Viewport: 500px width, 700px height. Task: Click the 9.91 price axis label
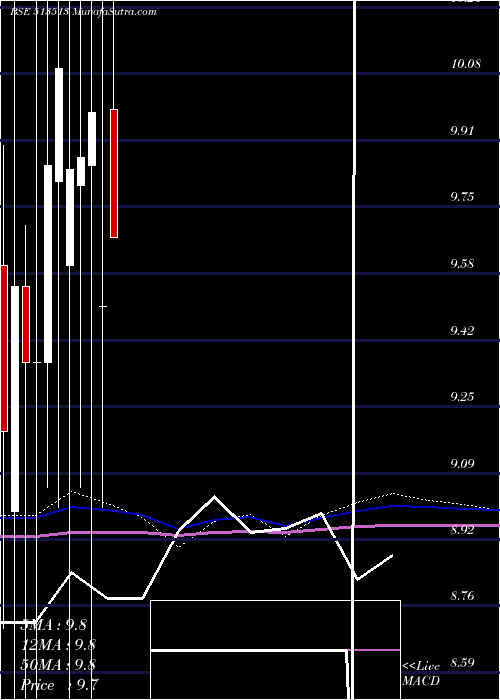(x=463, y=131)
